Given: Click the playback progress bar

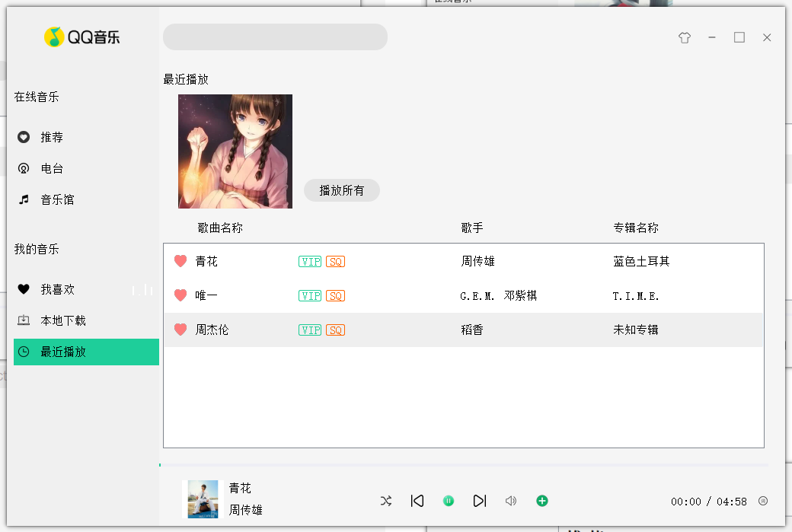Looking at the screenshot, I should tap(464, 465).
